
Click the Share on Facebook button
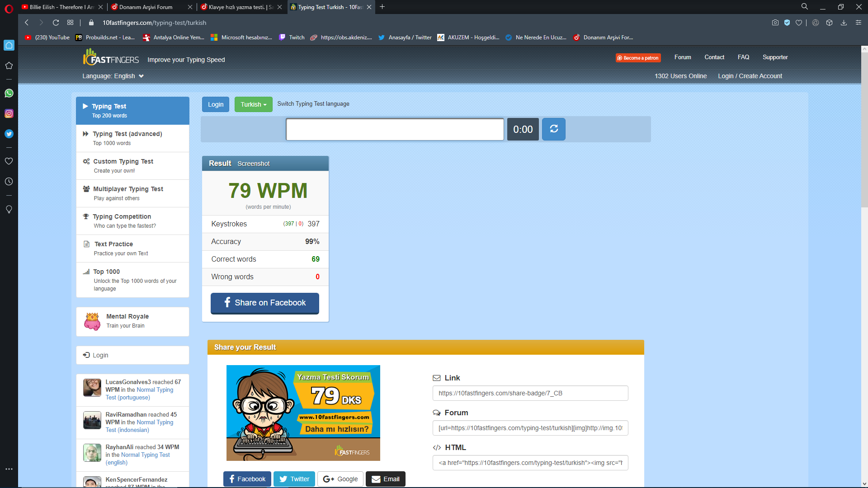click(x=264, y=303)
